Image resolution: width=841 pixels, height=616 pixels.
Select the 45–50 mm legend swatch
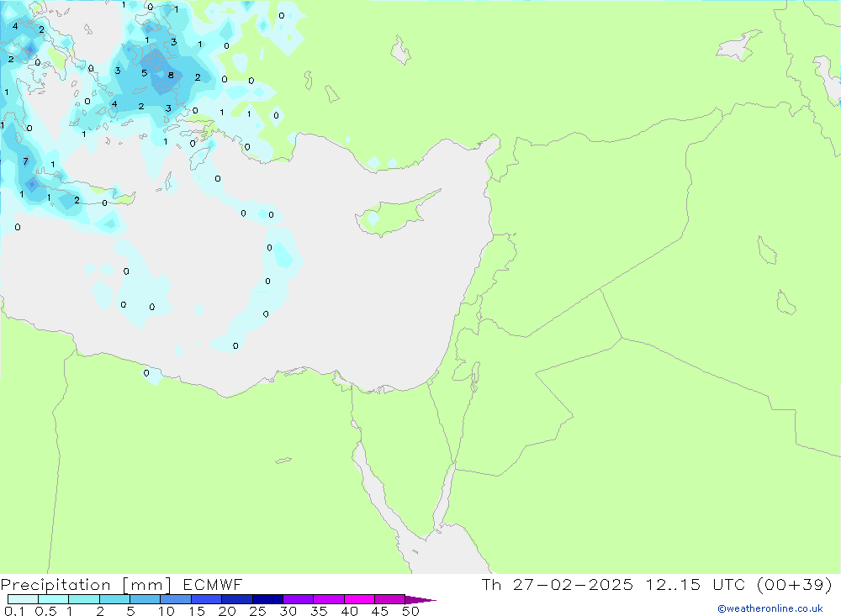pyautogui.click(x=390, y=599)
